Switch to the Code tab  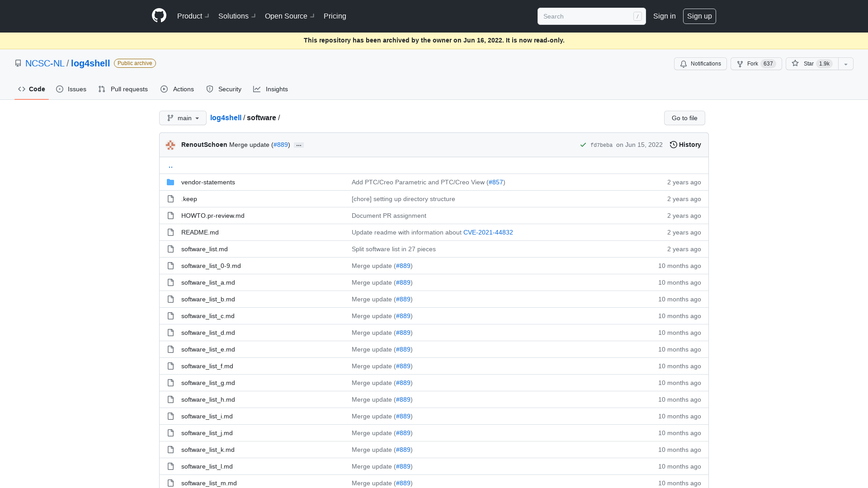(32, 89)
